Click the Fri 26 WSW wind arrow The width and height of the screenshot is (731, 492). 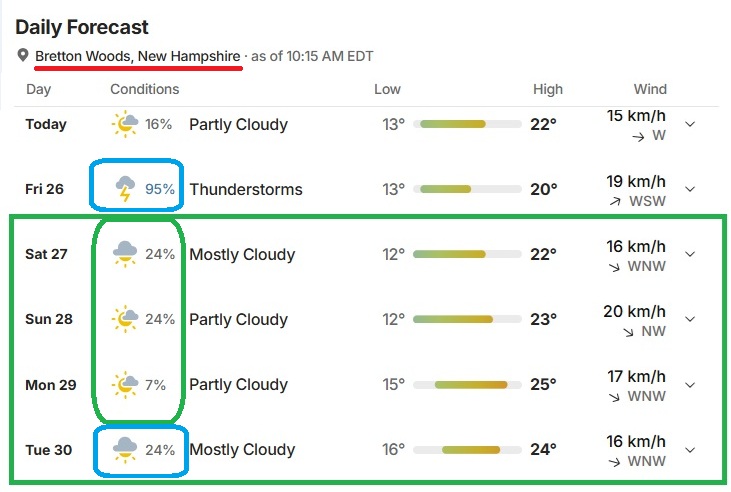615,201
